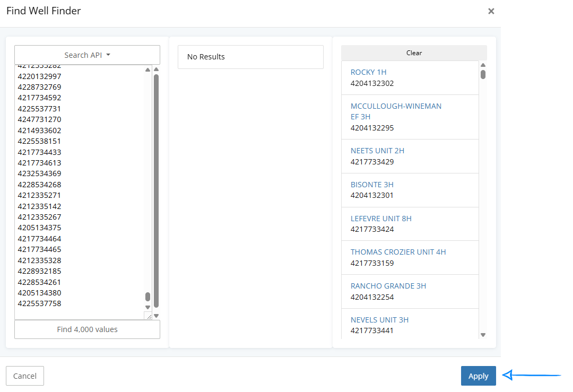Select API value 4225537758 in the list
The height and width of the screenshot is (392, 573).
click(x=38, y=303)
